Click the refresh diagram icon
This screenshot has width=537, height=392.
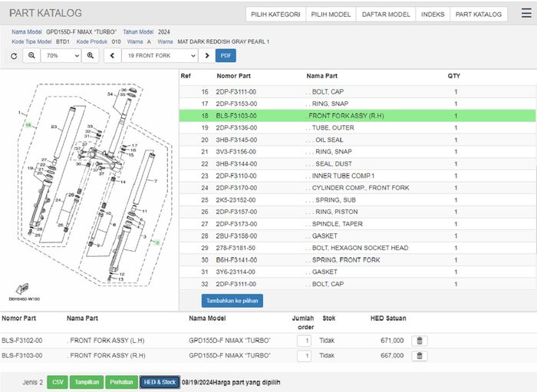click(14, 56)
